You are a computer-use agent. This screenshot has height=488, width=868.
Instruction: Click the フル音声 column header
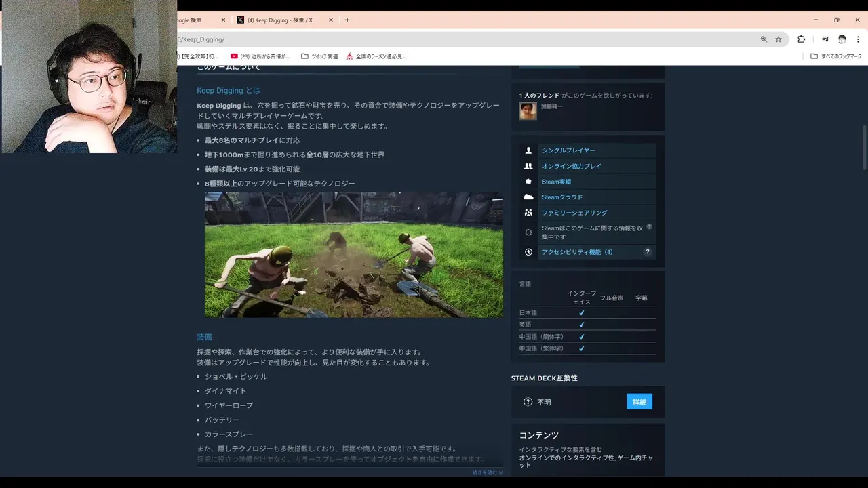click(x=612, y=298)
